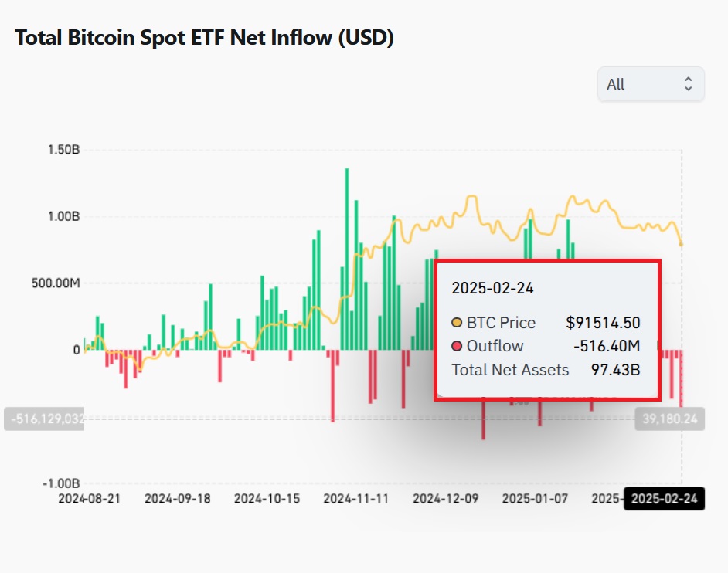Click the up chevron on the range selector
This screenshot has width=728, height=573.
click(688, 80)
